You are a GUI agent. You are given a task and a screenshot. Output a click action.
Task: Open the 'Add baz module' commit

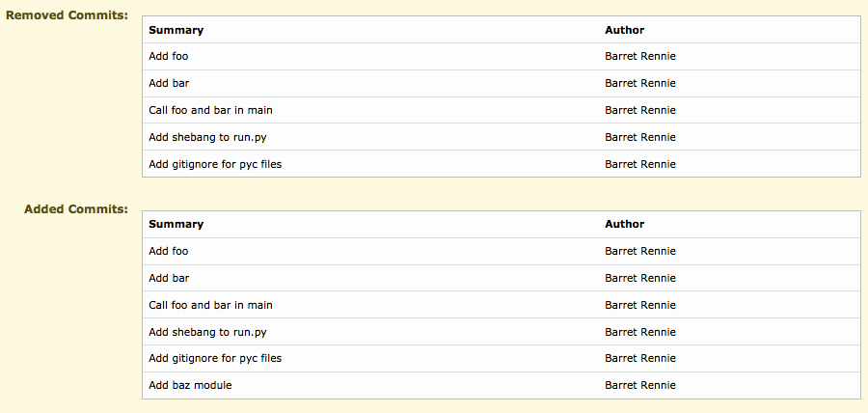coord(190,386)
